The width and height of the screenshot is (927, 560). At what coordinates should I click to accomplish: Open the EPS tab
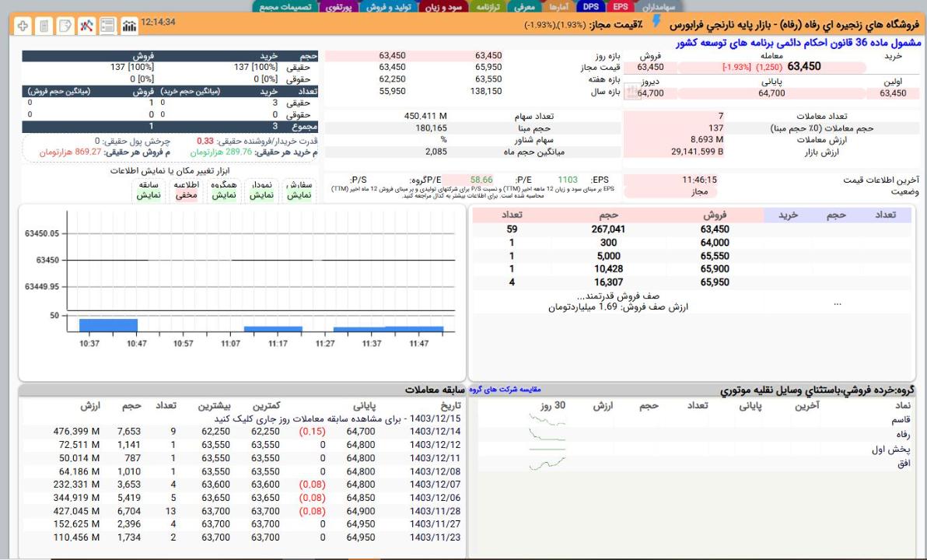[x=620, y=6]
